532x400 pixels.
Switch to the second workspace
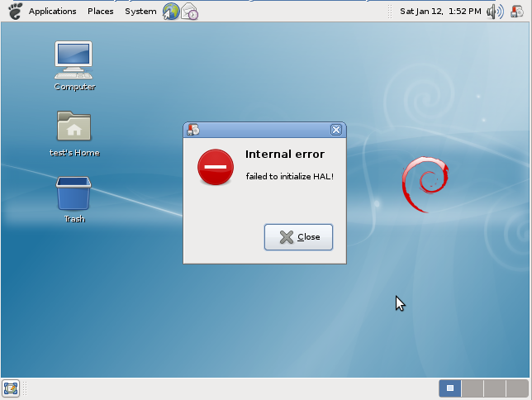point(473,388)
